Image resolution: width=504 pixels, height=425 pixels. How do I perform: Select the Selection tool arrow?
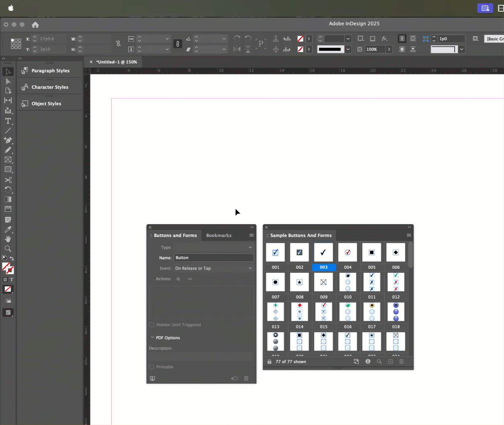pos(8,72)
